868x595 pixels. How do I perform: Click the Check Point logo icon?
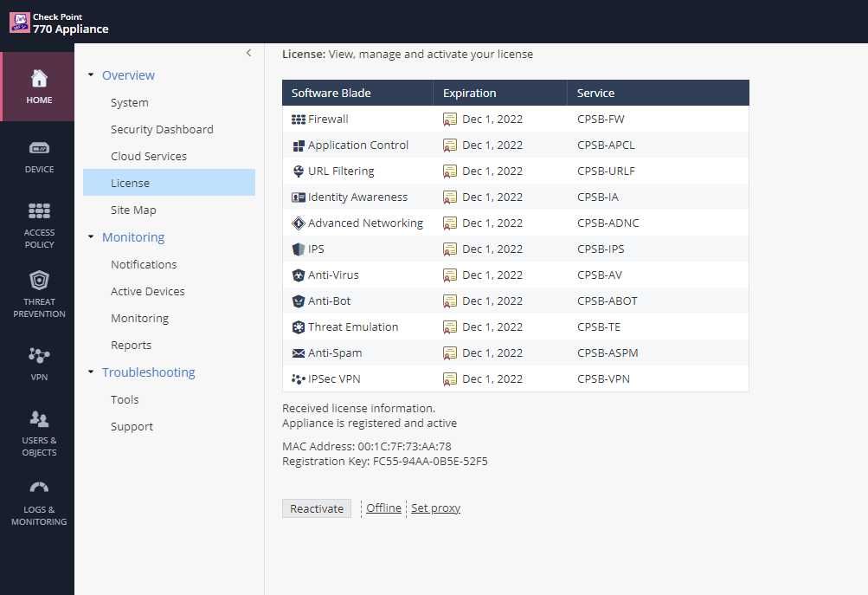(20, 23)
